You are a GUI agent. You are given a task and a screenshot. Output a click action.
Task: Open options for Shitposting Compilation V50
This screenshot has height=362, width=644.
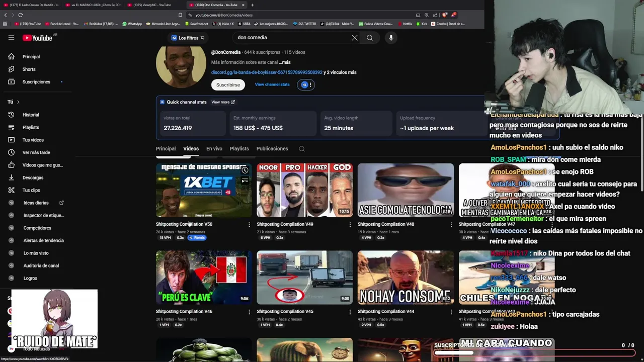tap(249, 225)
